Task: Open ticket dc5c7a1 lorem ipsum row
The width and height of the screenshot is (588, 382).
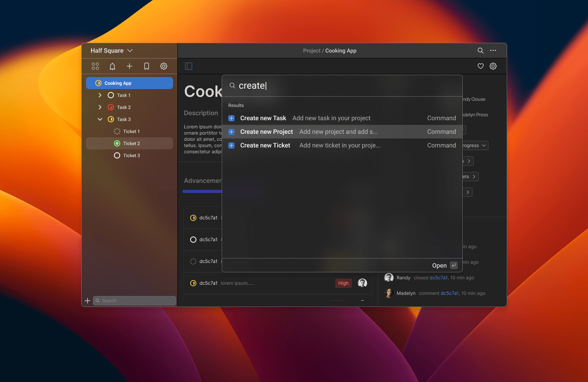Action: [278, 283]
